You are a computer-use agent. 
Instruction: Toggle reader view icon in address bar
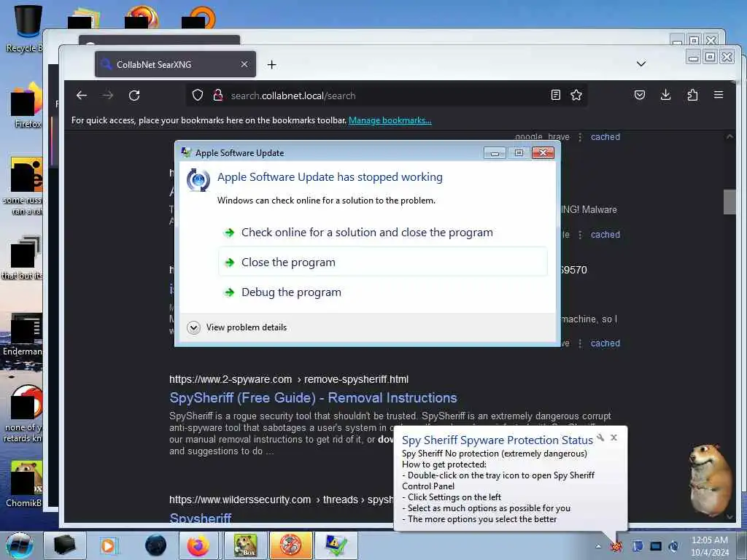point(555,95)
